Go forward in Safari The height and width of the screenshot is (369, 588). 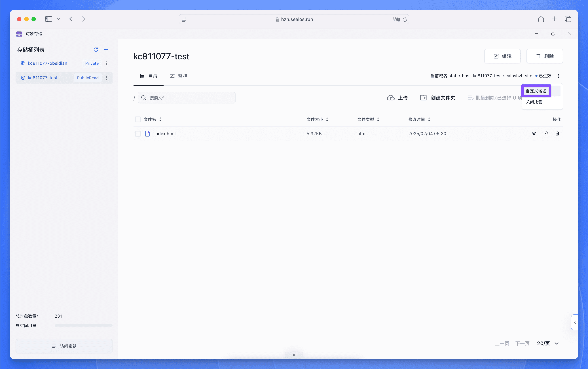click(x=84, y=19)
